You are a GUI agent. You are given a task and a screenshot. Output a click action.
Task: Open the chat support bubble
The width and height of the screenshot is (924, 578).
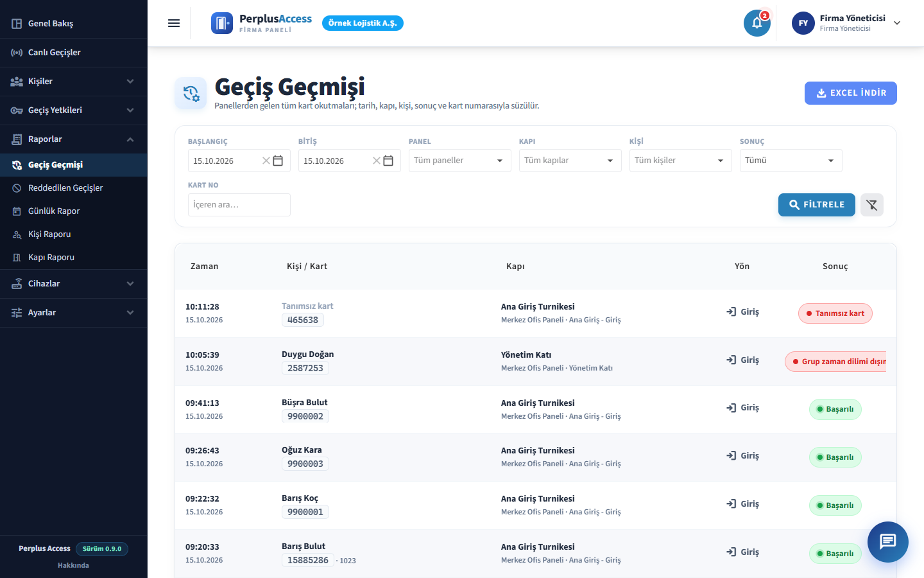pos(888,542)
